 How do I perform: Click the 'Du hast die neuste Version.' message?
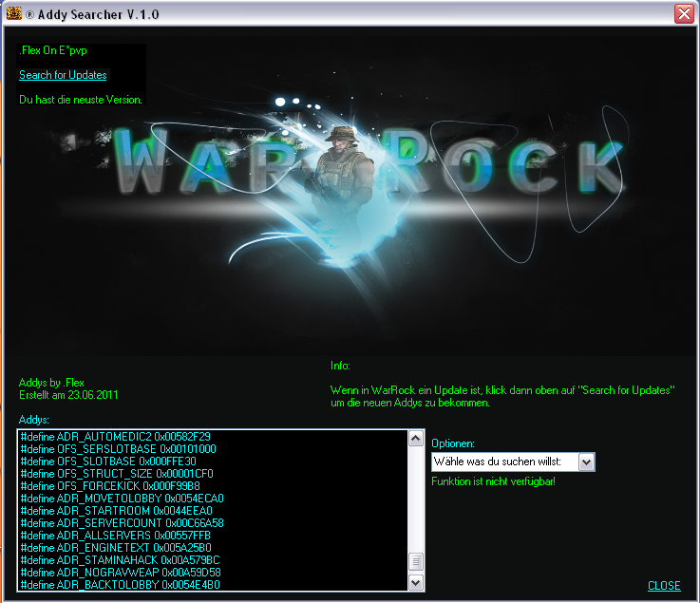click(81, 100)
